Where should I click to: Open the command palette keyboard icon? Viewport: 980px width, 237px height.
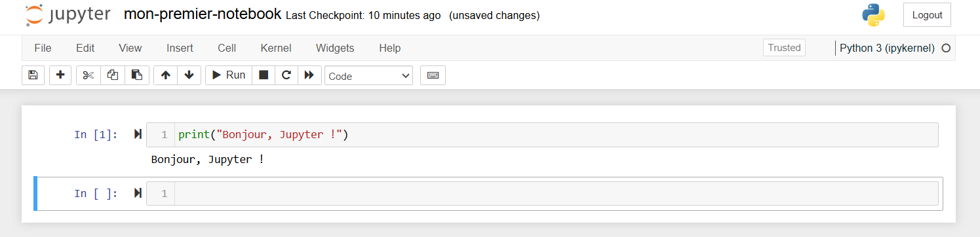[x=433, y=75]
